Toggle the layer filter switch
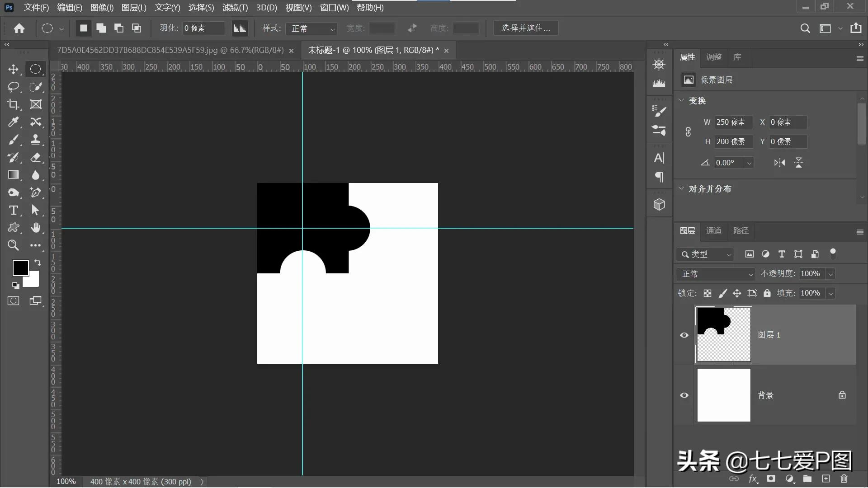 [833, 253]
